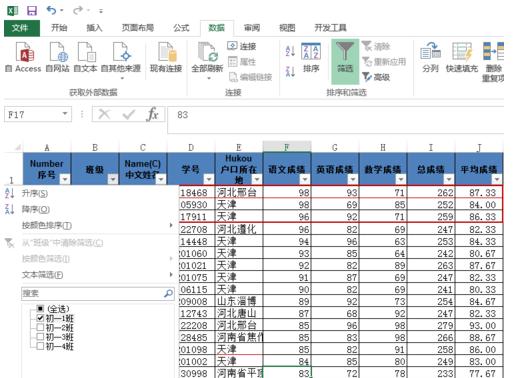Click the magnifier icon in search box

[169, 293]
